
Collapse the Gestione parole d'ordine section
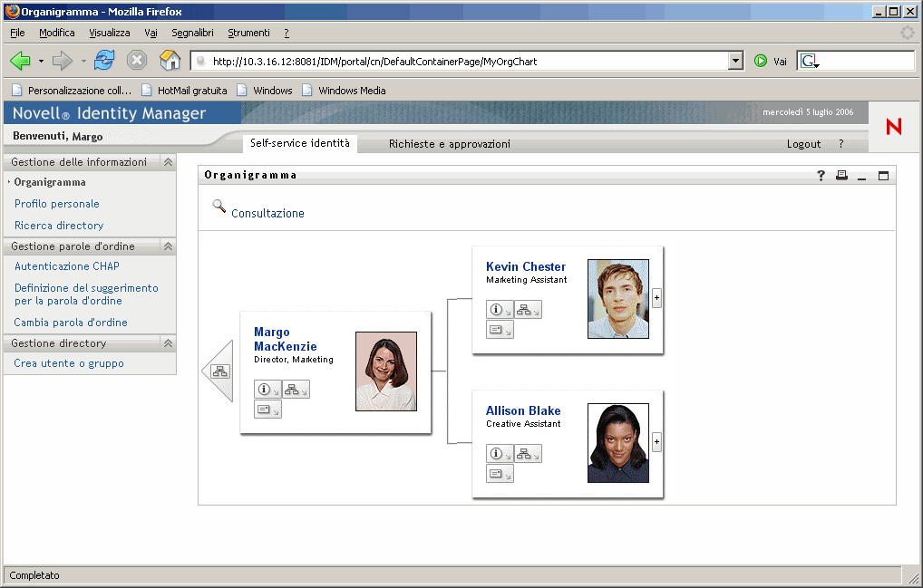(x=168, y=246)
